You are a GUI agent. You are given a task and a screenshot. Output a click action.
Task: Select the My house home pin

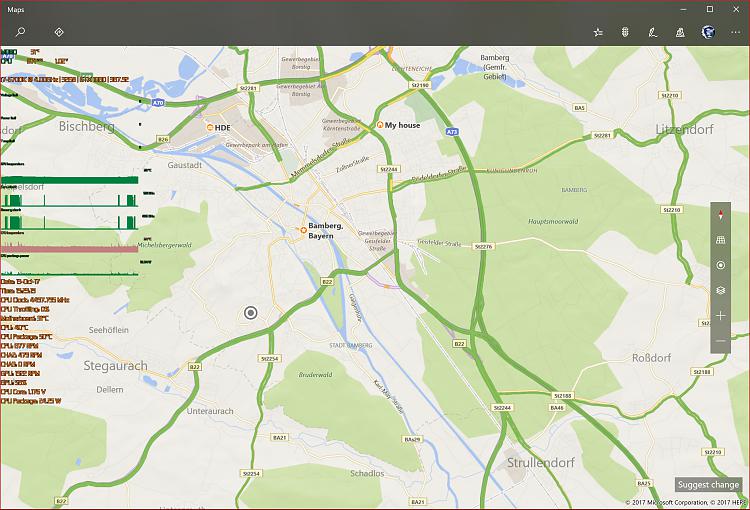coord(380,125)
